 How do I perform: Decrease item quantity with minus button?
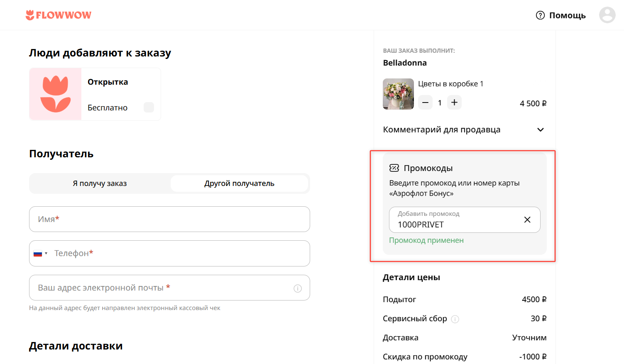[x=425, y=102]
